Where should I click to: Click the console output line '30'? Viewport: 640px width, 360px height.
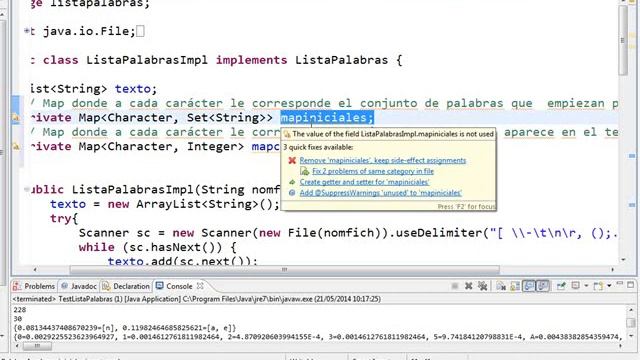[x=18, y=319]
